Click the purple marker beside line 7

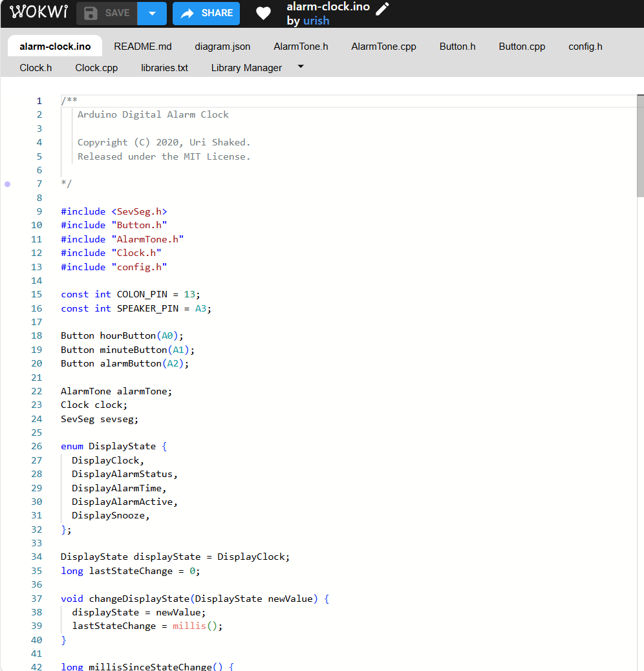pos(7,184)
